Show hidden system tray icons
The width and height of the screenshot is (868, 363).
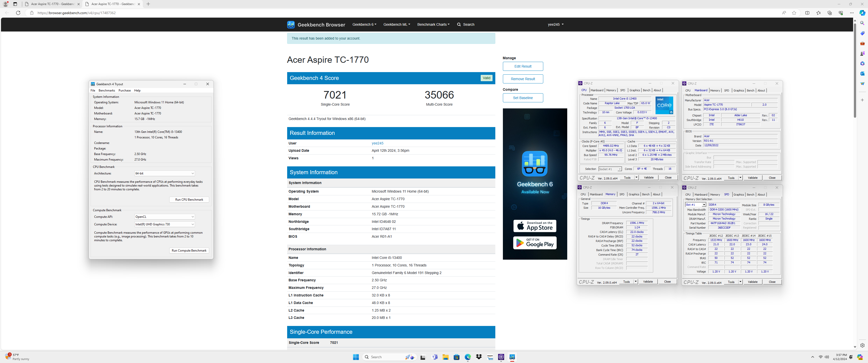click(812, 357)
